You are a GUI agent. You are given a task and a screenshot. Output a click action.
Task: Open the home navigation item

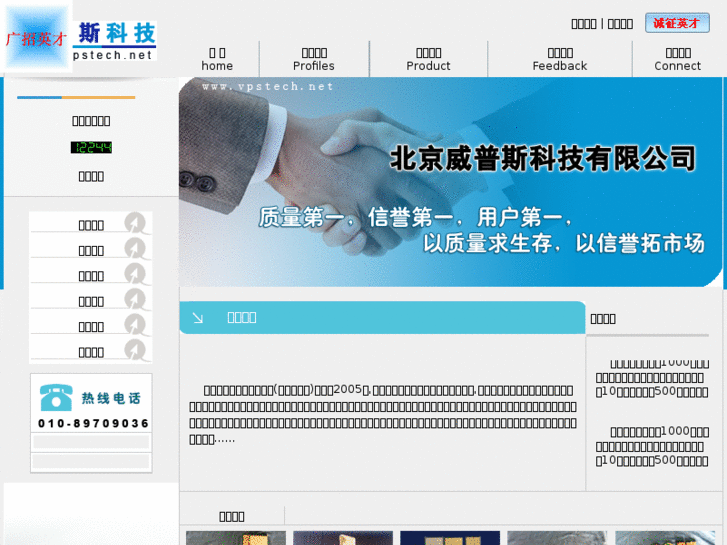coord(217,59)
